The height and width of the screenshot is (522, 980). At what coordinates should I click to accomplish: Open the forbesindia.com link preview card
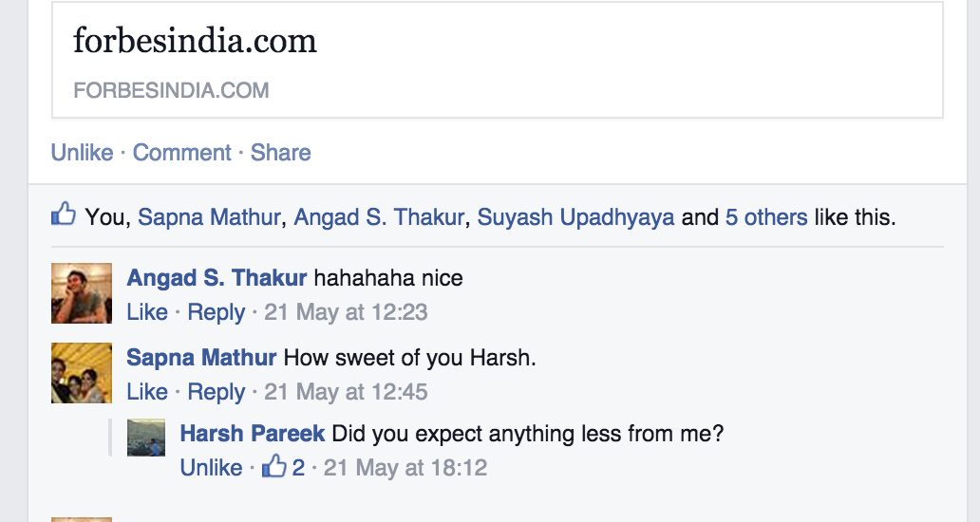497,60
